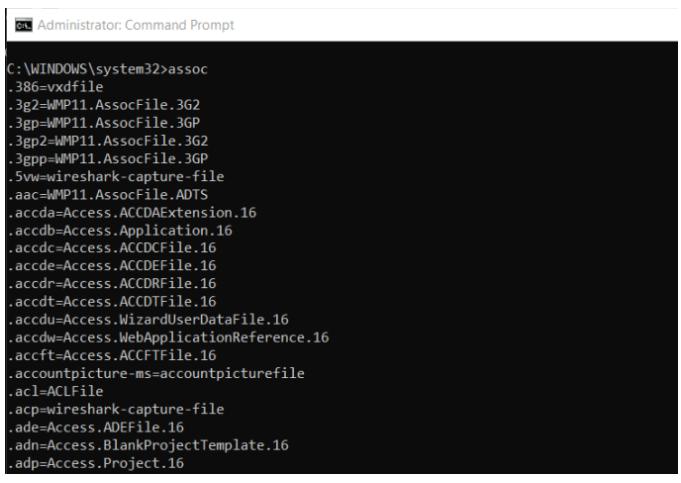This screenshot has width=681, height=483.
Task: Click the .3gp2=WMP11.AssocFile.3G2 entry
Action: (108, 141)
